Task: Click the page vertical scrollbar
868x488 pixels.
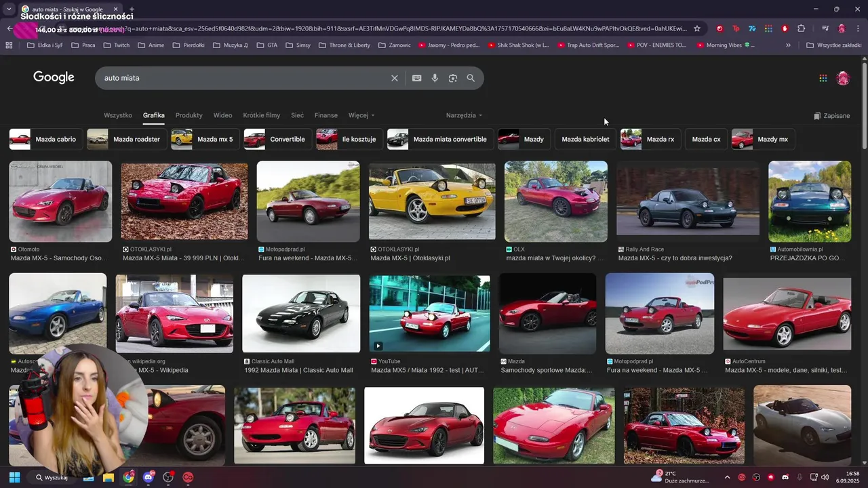Action: point(864,105)
